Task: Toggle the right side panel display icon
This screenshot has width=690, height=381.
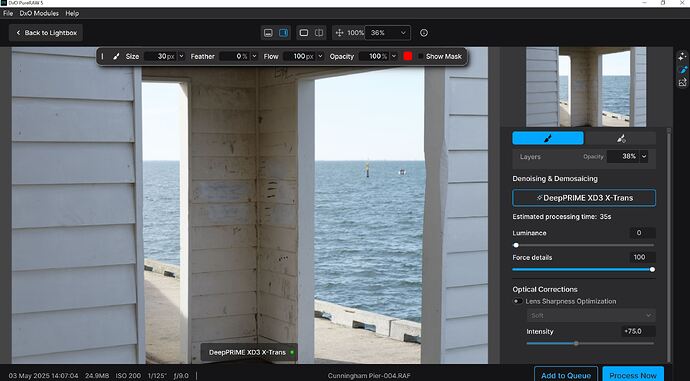Action: 283,33
